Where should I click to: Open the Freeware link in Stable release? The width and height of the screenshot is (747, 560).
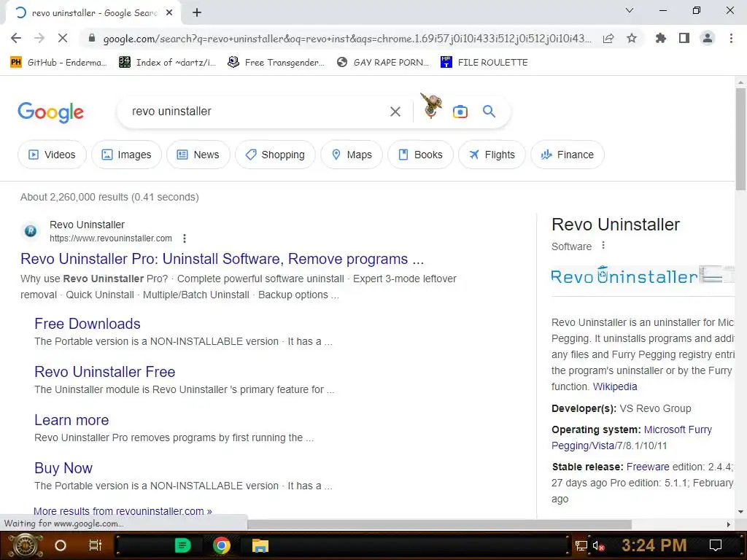pyautogui.click(x=648, y=467)
